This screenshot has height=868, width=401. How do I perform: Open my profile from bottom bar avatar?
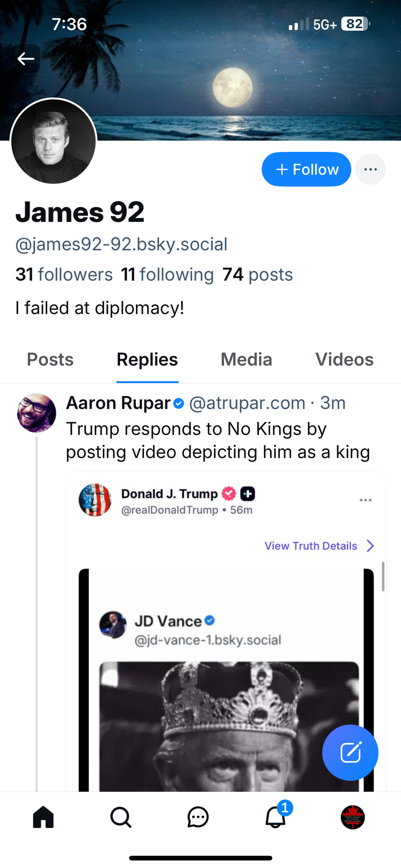coord(353,817)
